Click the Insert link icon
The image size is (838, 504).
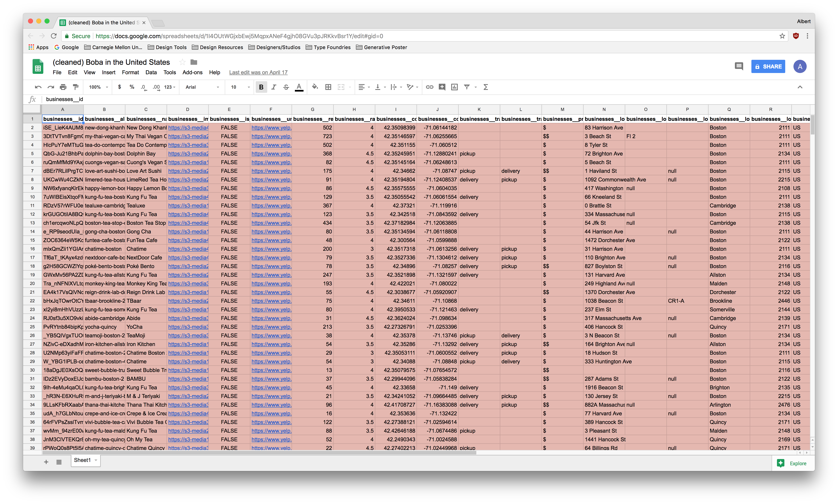click(x=430, y=87)
